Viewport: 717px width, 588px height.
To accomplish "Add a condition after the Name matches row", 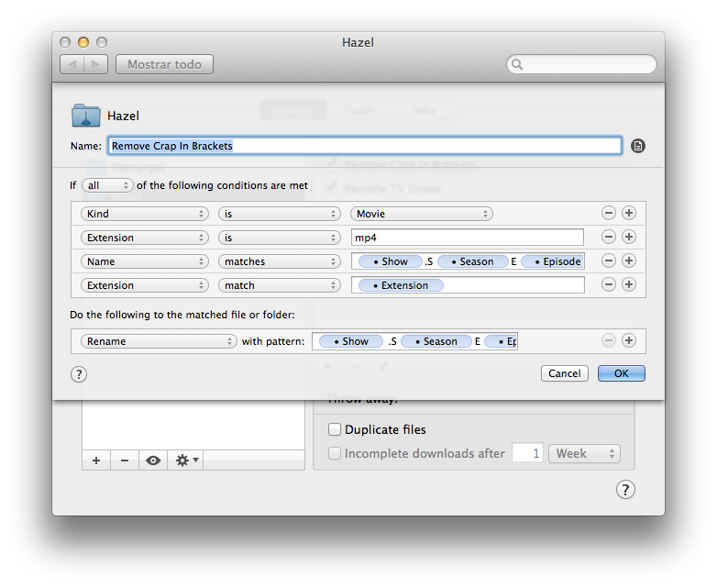I will point(629,261).
